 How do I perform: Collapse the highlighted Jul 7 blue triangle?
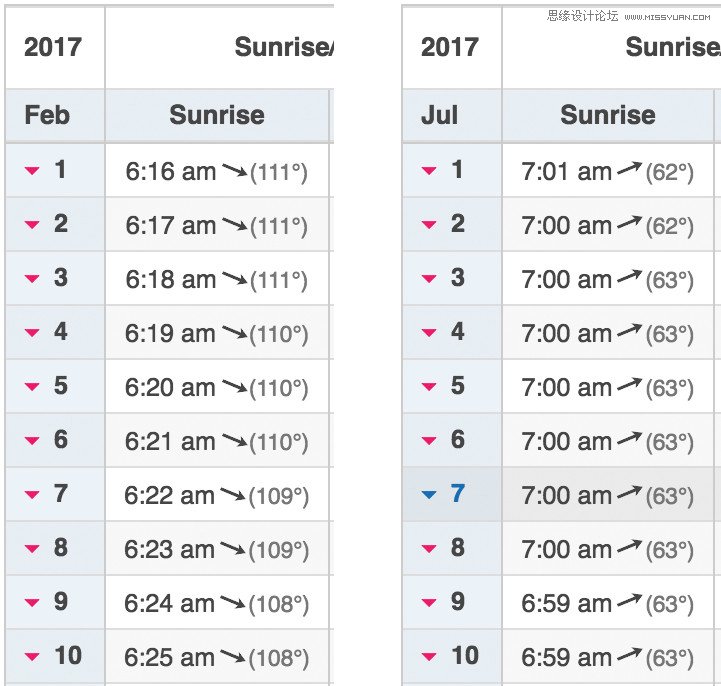tap(429, 495)
